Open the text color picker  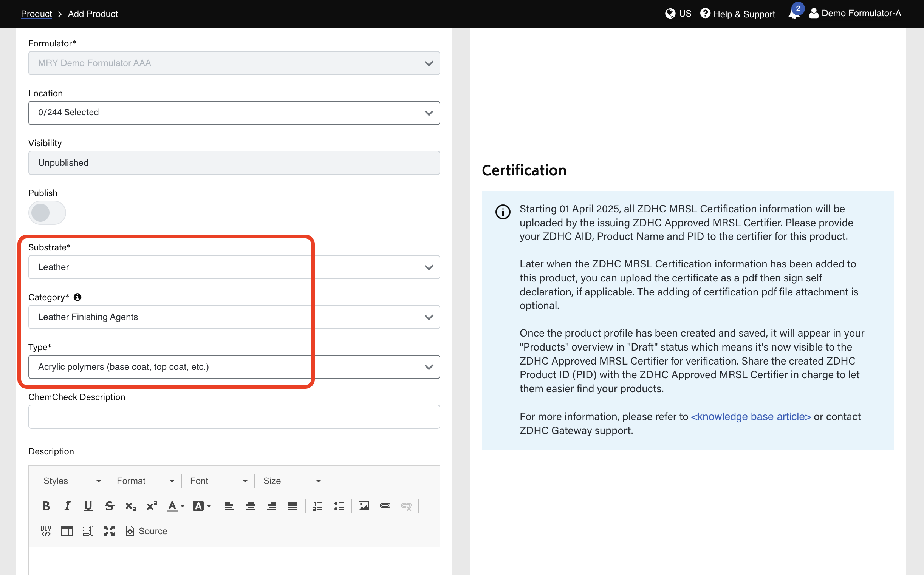[176, 506]
